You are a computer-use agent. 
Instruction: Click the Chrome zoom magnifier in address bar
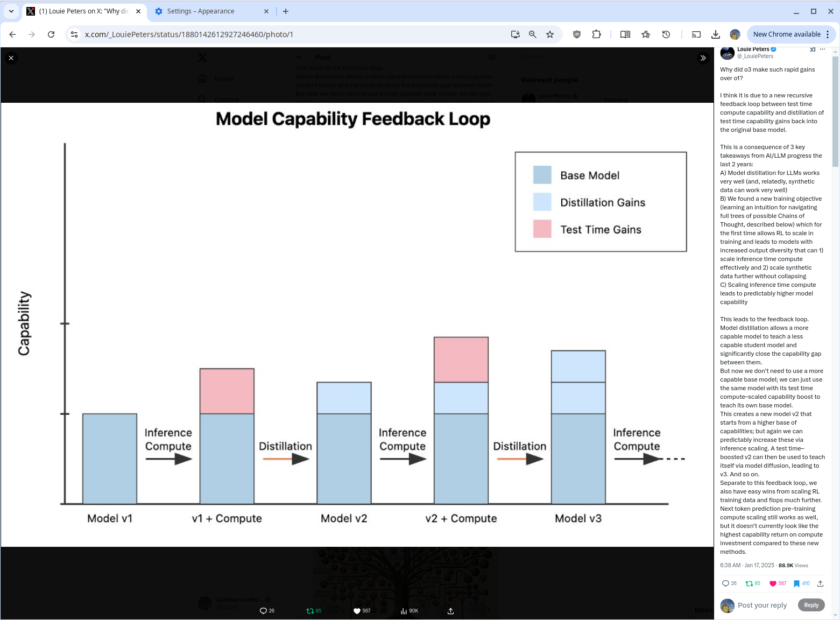(532, 34)
